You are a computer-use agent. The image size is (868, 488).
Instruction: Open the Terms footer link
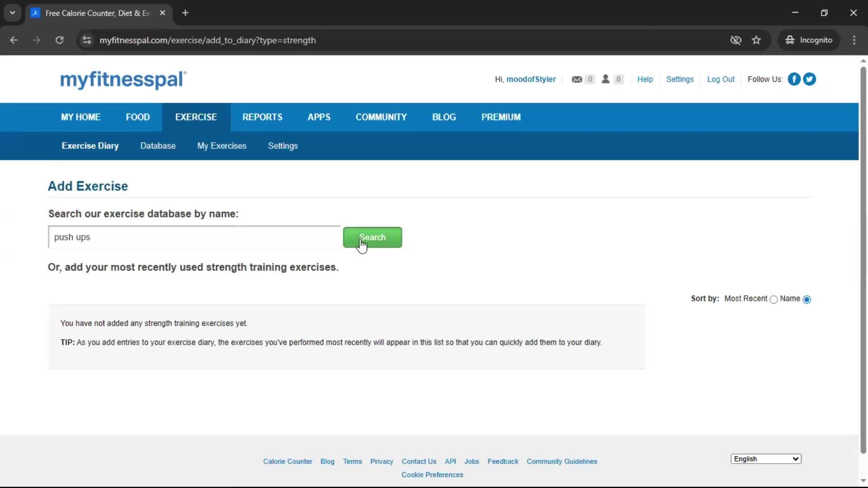[x=352, y=461]
